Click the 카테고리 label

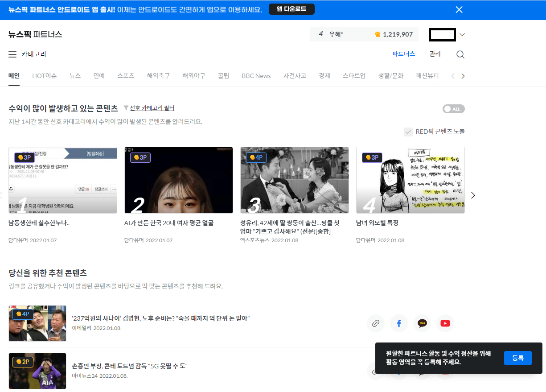coord(34,54)
